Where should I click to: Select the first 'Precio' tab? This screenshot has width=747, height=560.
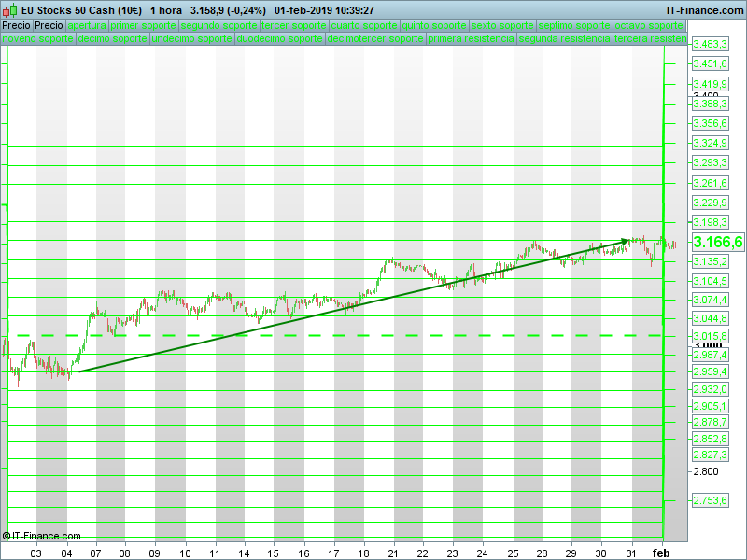[16, 25]
